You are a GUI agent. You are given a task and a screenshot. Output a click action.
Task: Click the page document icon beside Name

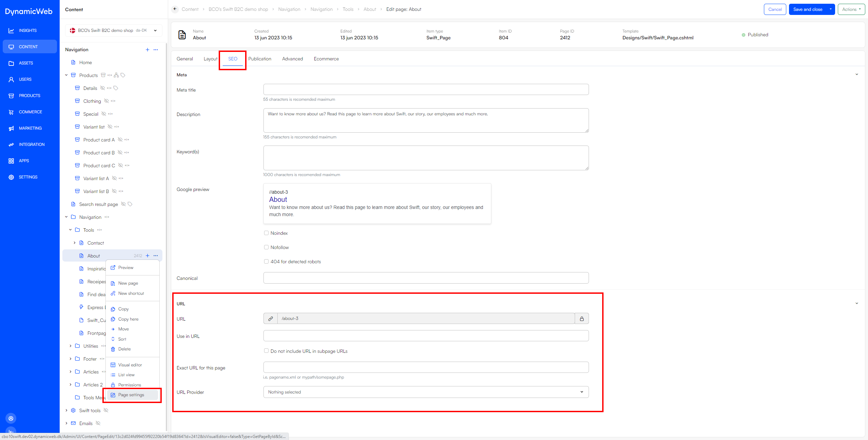tap(182, 35)
